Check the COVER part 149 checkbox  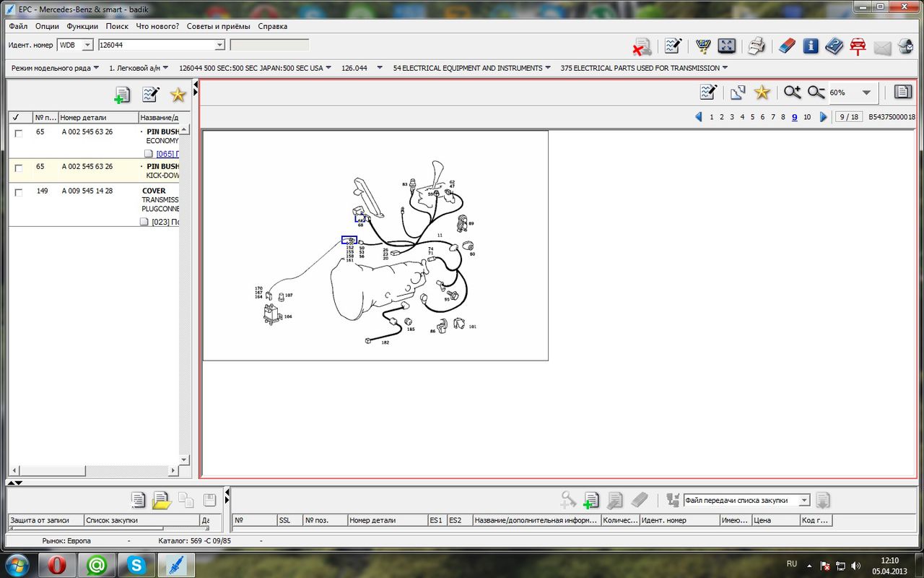[x=19, y=192]
